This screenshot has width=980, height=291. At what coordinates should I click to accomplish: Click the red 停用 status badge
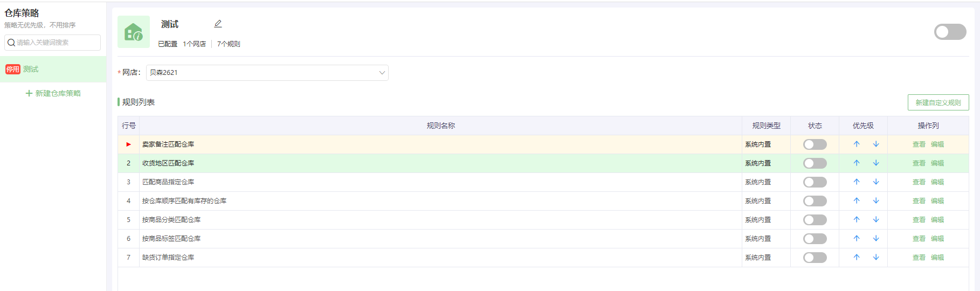[13, 69]
